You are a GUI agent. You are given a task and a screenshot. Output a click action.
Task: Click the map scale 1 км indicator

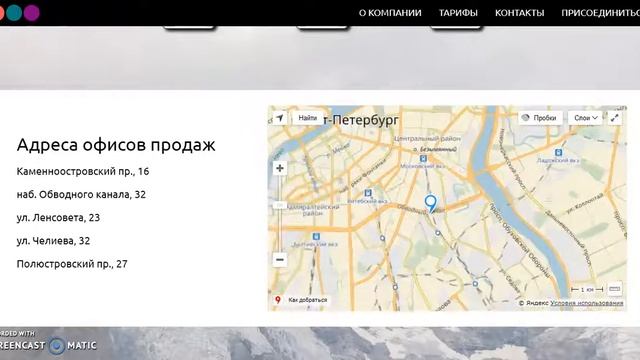pyautogui.click(x=587, y=289)
